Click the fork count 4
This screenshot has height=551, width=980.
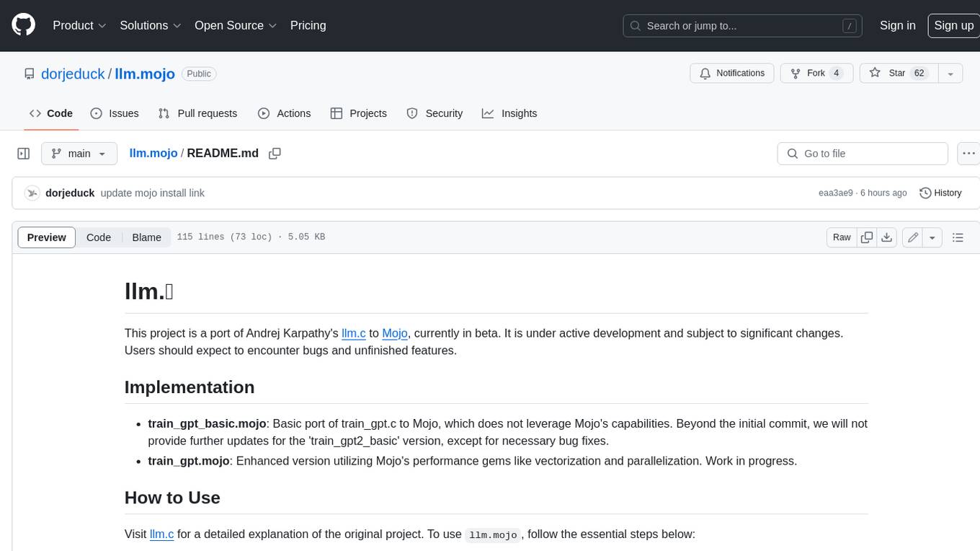[836, 73]
